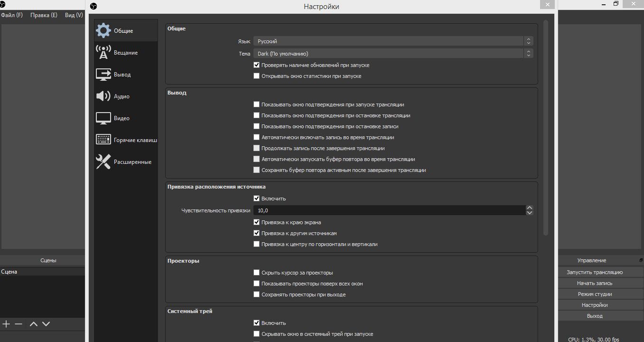Click the Запустить трансляцию button
The height and width of the screenshot is (342, 644).
(x=595, y=272)
